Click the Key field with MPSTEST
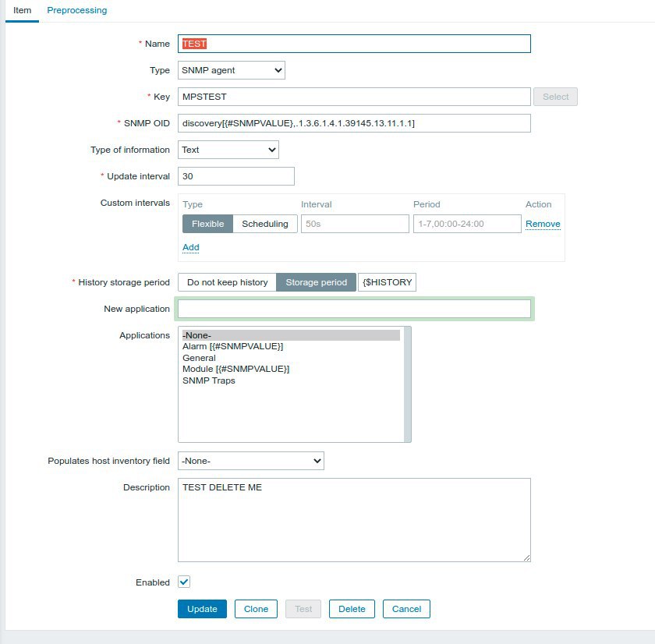The height and width of the screenshot is (644, 655). [x=354, y=97]
